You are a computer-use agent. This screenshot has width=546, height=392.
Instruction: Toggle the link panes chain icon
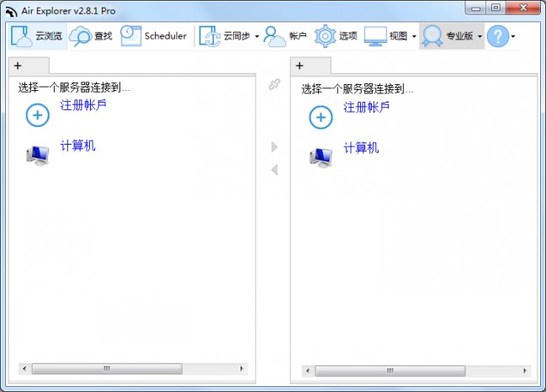[274, 84]
